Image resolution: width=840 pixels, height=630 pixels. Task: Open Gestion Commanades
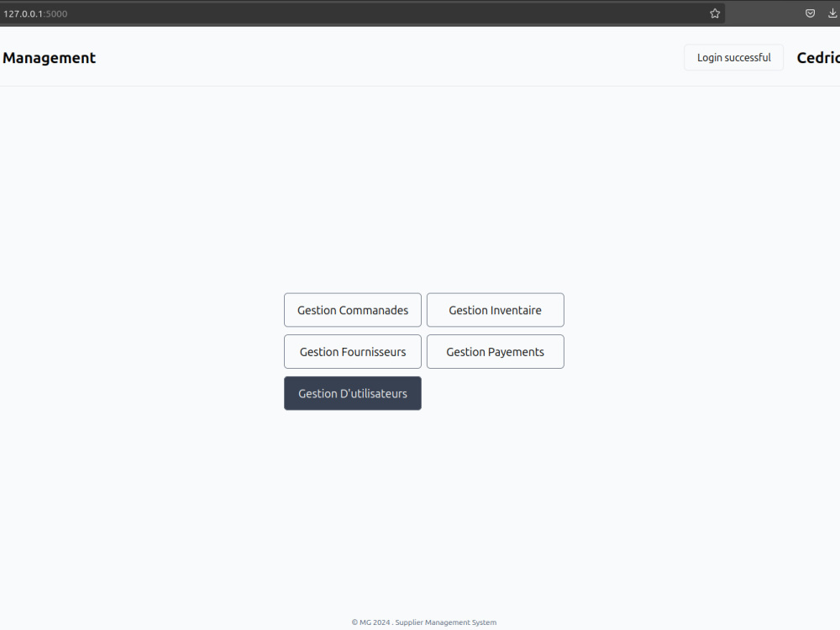tap(353, 310)
